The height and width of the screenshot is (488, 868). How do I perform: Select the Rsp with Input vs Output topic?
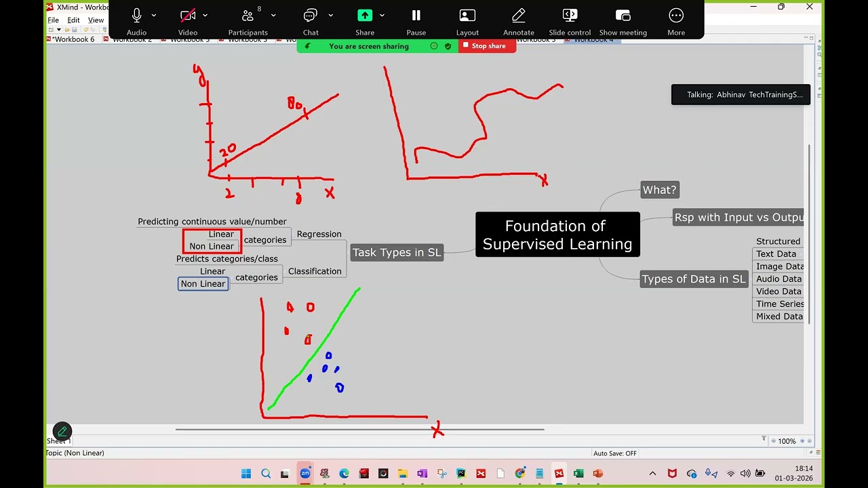tap(738, 218)
